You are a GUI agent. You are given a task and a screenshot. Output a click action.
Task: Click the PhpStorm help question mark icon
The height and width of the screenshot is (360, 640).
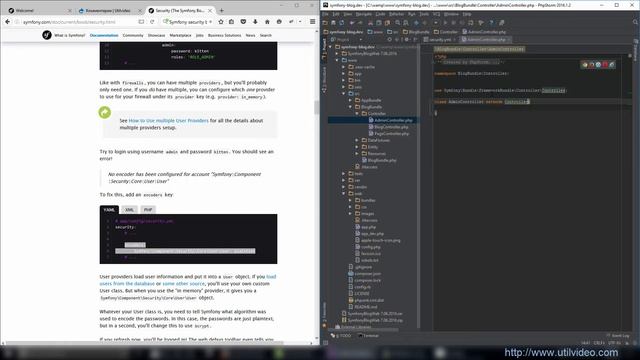tap(491, 23)
